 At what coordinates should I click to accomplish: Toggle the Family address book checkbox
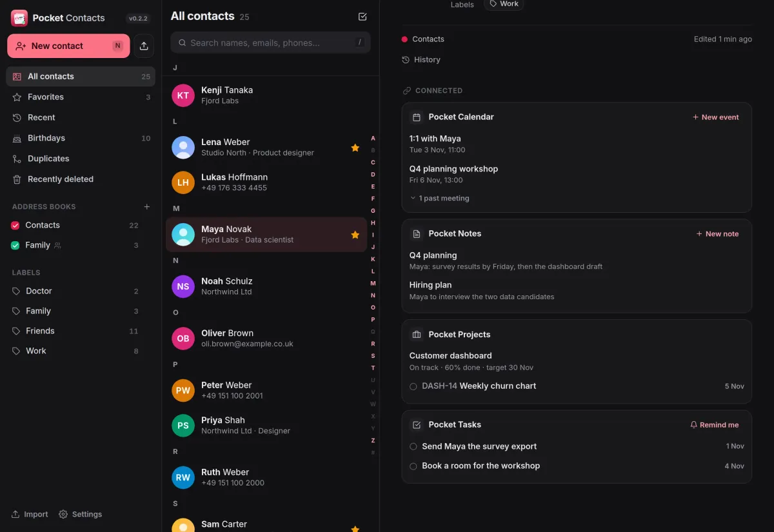15,246
